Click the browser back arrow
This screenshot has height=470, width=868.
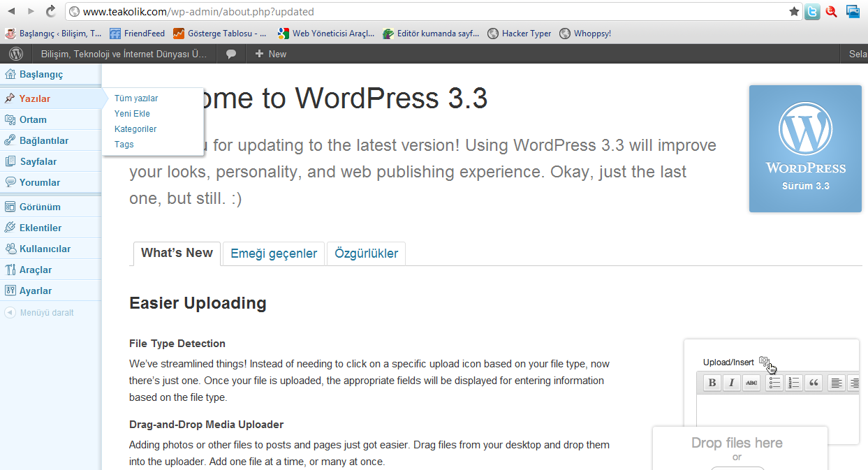pos(12,11)
